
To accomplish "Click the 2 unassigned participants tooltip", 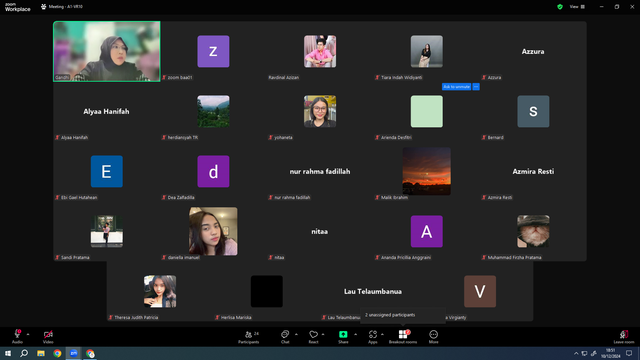I will (403, 315).
